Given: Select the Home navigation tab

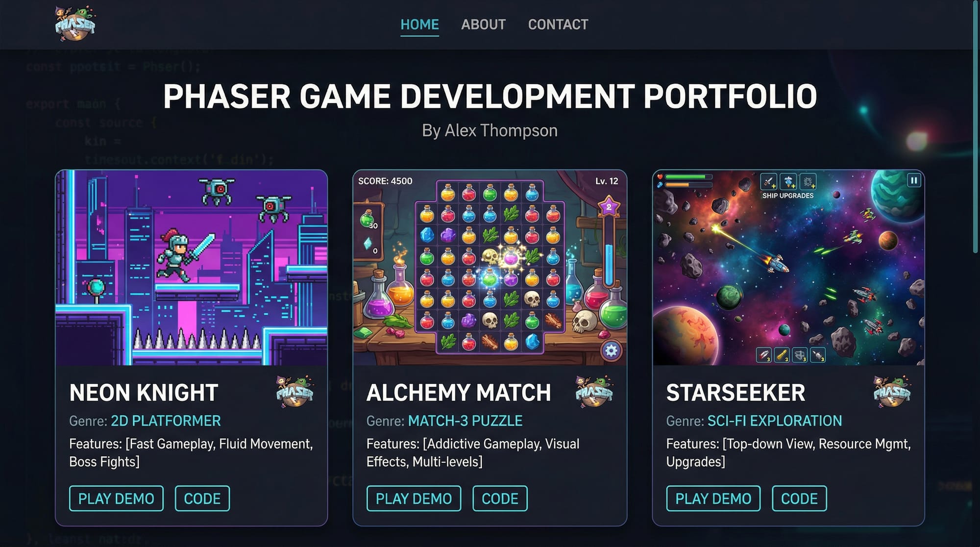Looking at the screenshot, I should pos(419,25).
